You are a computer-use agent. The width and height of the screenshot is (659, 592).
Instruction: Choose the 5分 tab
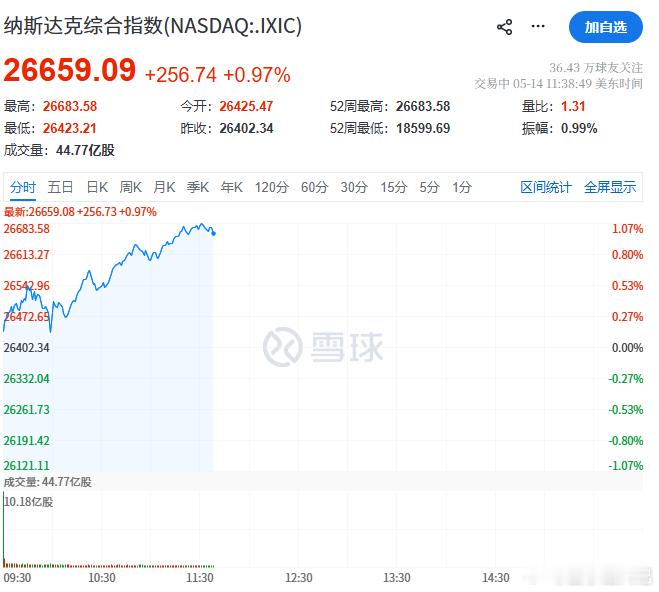430,187
